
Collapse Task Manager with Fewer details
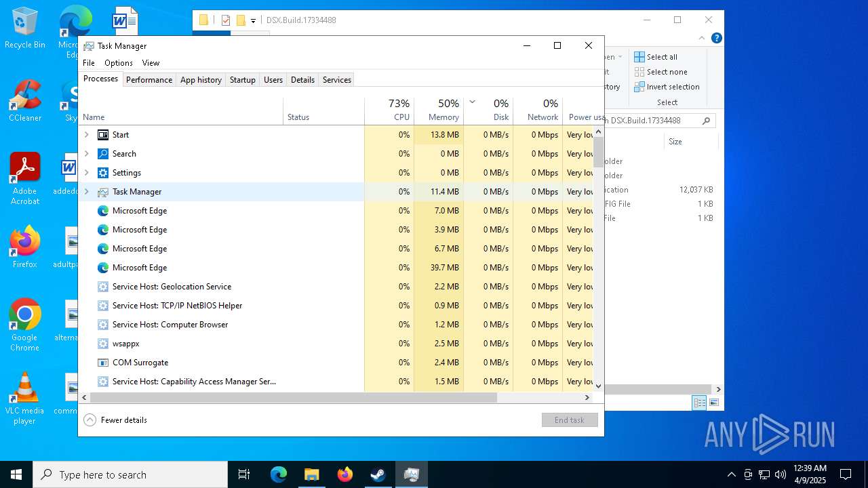click(115, 420)
